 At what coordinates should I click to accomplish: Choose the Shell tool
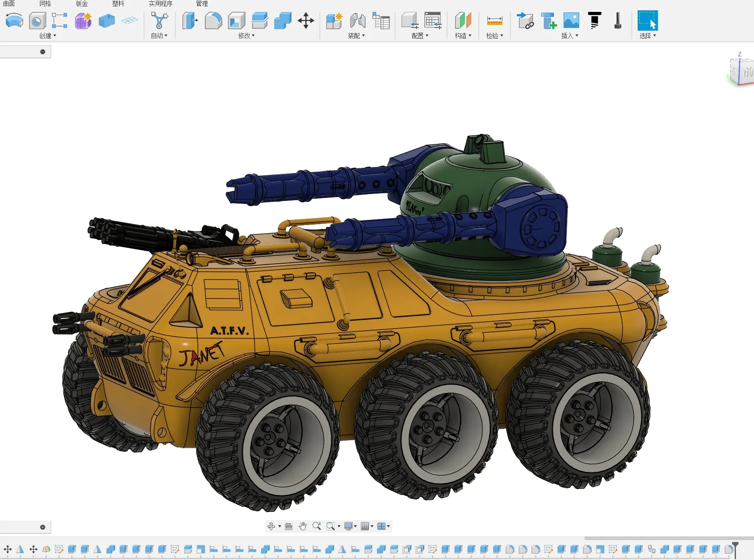(237, 21)
